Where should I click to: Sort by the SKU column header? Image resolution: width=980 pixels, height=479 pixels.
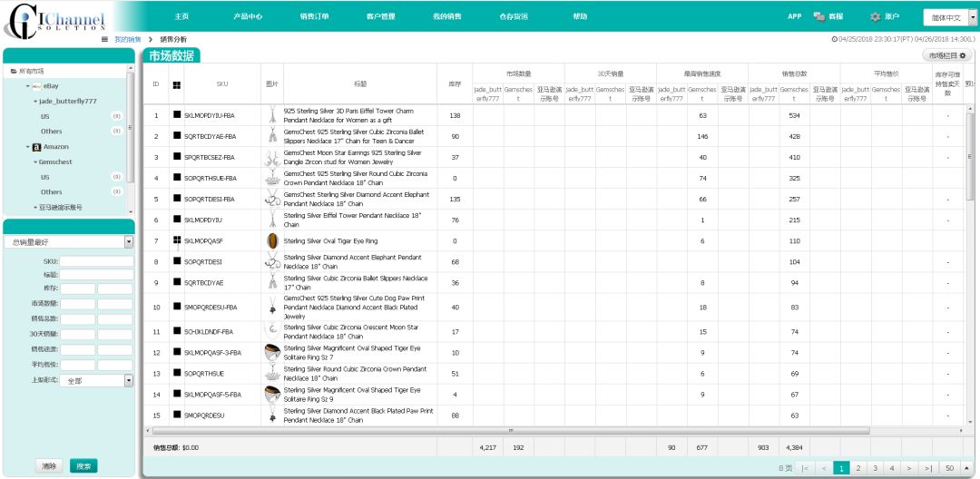[x=222, y=83]
